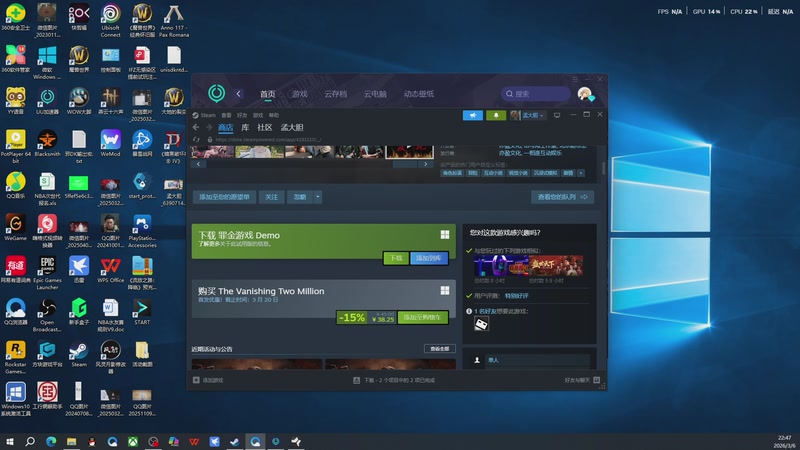Go back with Steam's left arrow

click(196, 127)
